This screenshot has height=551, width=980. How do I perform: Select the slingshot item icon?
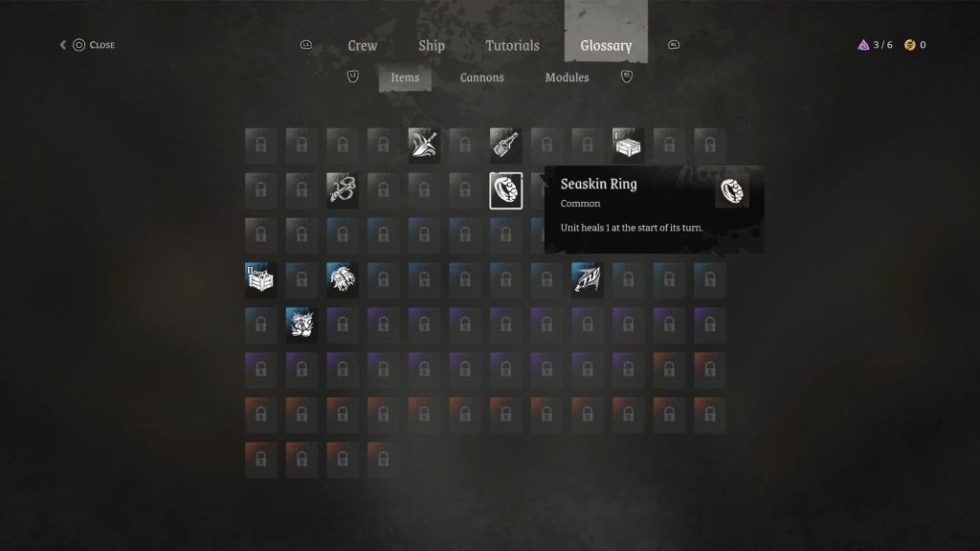[343, 190]
